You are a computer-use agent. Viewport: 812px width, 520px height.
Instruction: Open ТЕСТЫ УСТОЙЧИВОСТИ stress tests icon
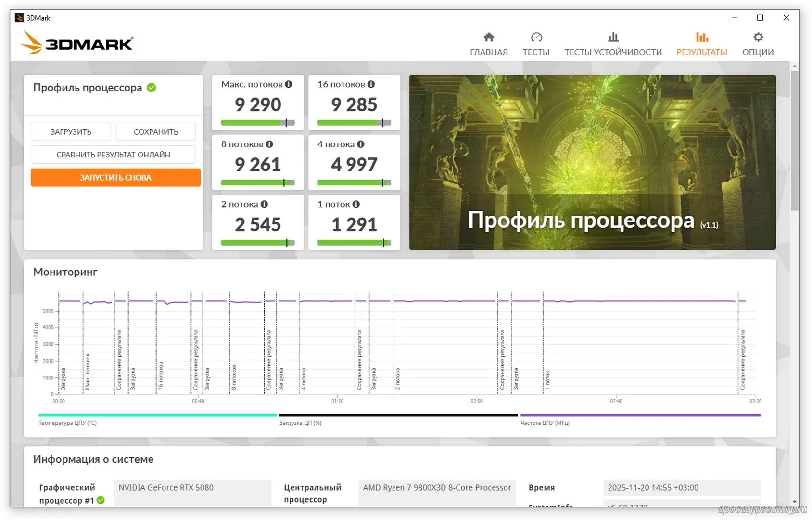pos(613,38)
